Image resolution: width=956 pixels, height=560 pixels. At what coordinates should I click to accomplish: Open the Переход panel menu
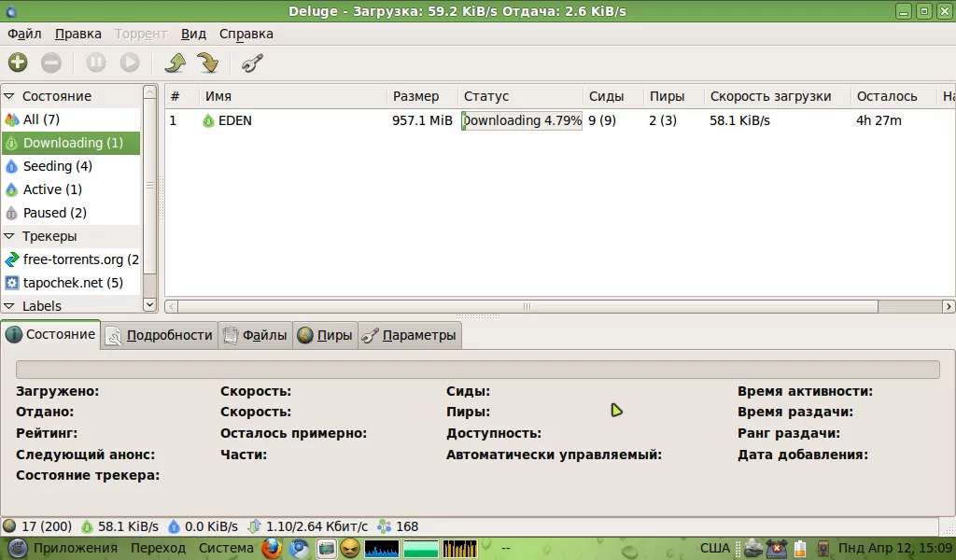158,549
